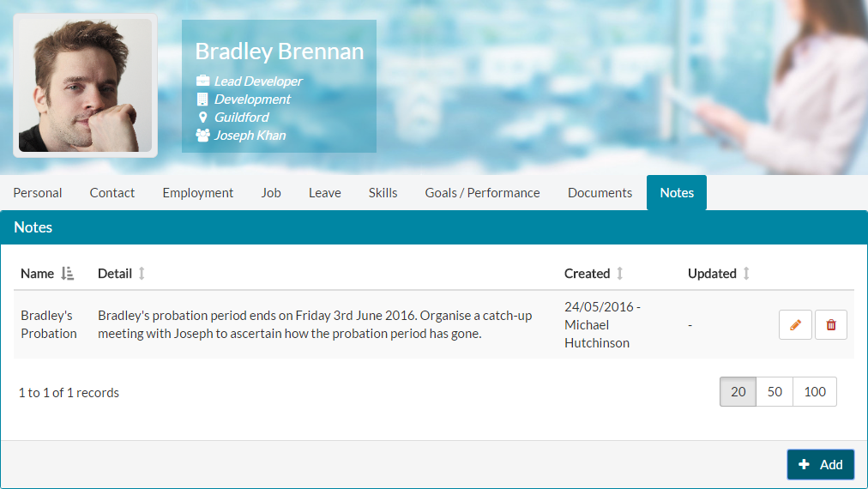
Task: Click the location pin icon beside Guildford
Action: (x=202, y=118)
